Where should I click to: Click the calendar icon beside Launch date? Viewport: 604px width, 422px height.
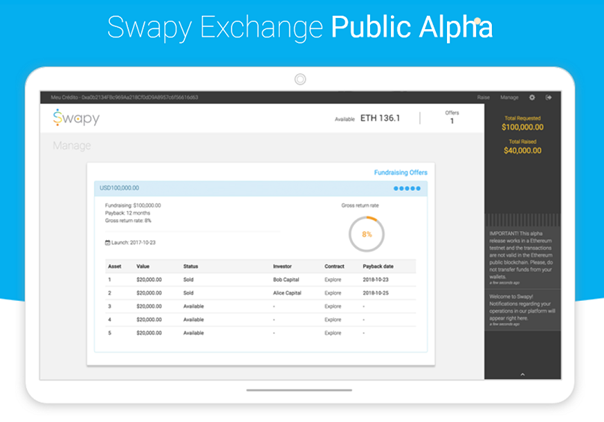pyautogui.click(x=107, y=243)
